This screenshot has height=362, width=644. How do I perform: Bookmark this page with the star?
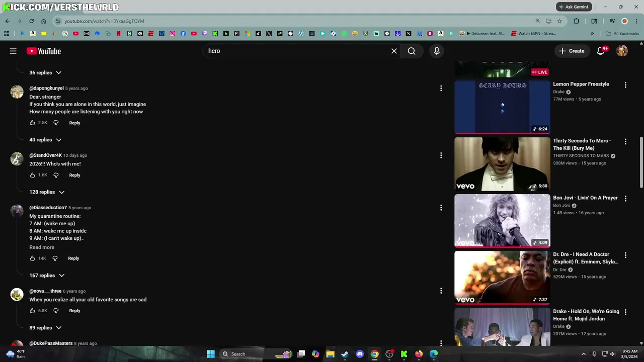tap(559, 21)
